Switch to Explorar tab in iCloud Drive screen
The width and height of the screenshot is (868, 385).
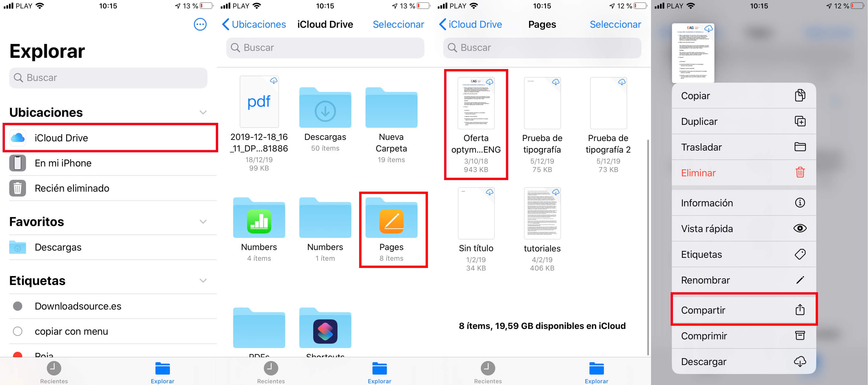[x=379, y=372]
